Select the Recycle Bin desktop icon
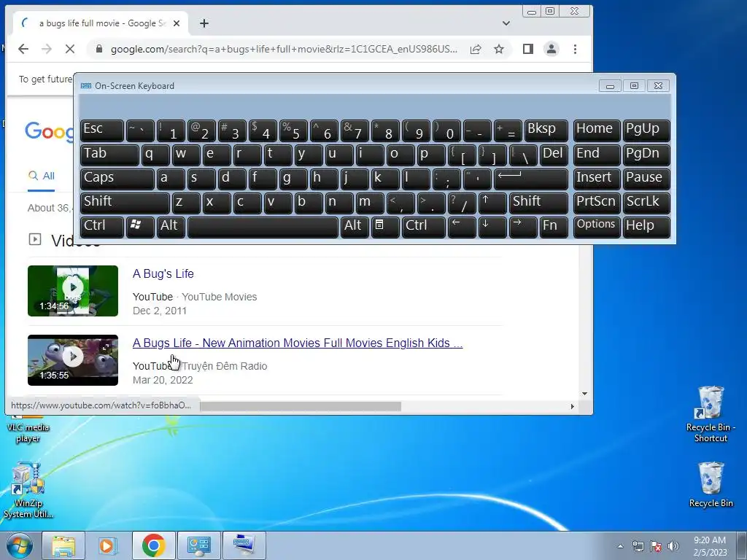Viewport: 747px width, 560px height. click(711, 485)
